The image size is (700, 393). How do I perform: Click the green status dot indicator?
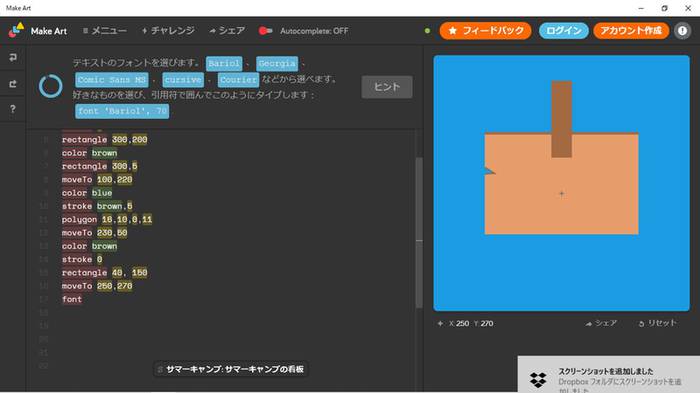(427, 31)
